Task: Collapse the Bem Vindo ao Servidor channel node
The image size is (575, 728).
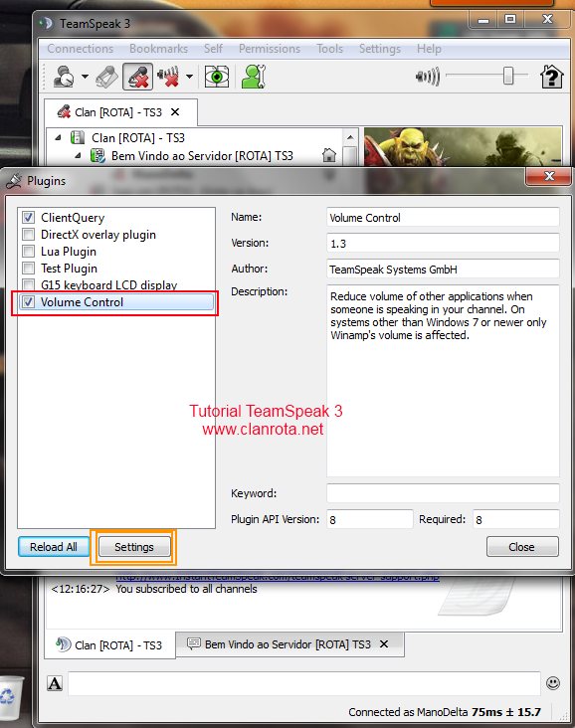Action: tap(78, 155)
